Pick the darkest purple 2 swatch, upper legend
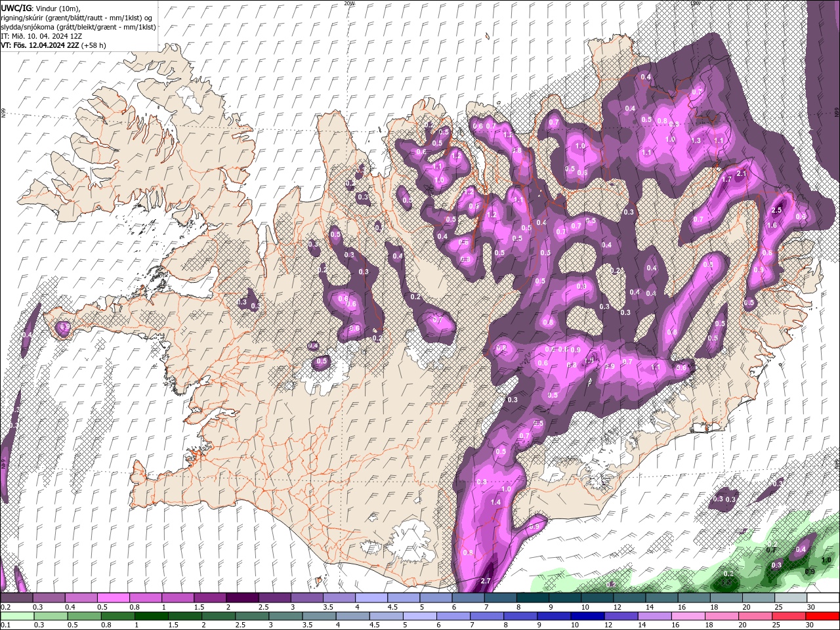840x630 pixels. (242, 598)
